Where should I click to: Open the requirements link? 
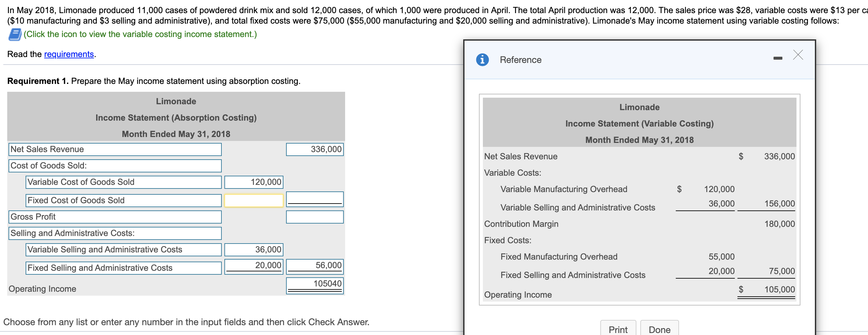click(69, 54)
